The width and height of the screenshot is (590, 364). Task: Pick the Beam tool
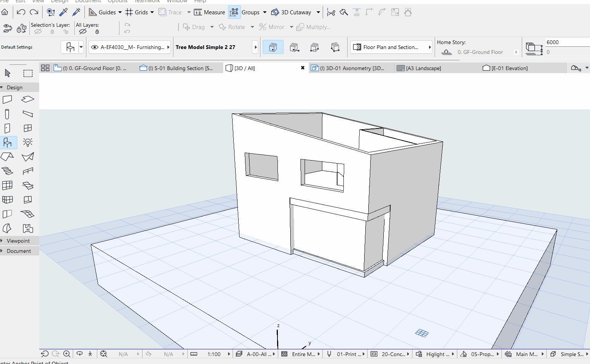pyautogui.click(x=28, y=114)
